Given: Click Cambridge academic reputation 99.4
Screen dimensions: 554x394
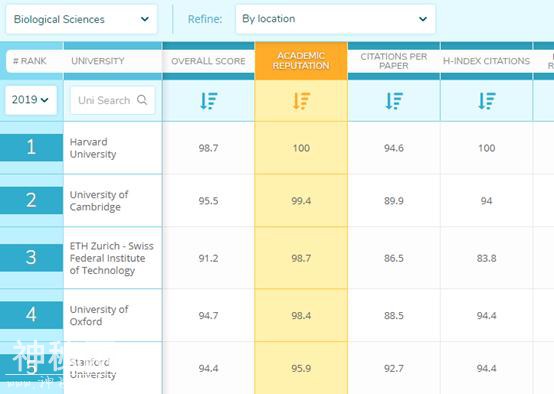Looking at the screenshot, I should 301,201.
